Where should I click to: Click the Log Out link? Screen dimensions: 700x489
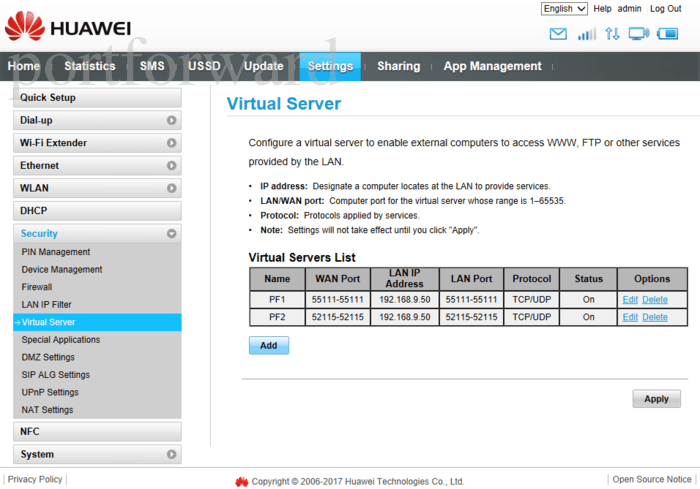pyautogui.click(x=665, y=8)
